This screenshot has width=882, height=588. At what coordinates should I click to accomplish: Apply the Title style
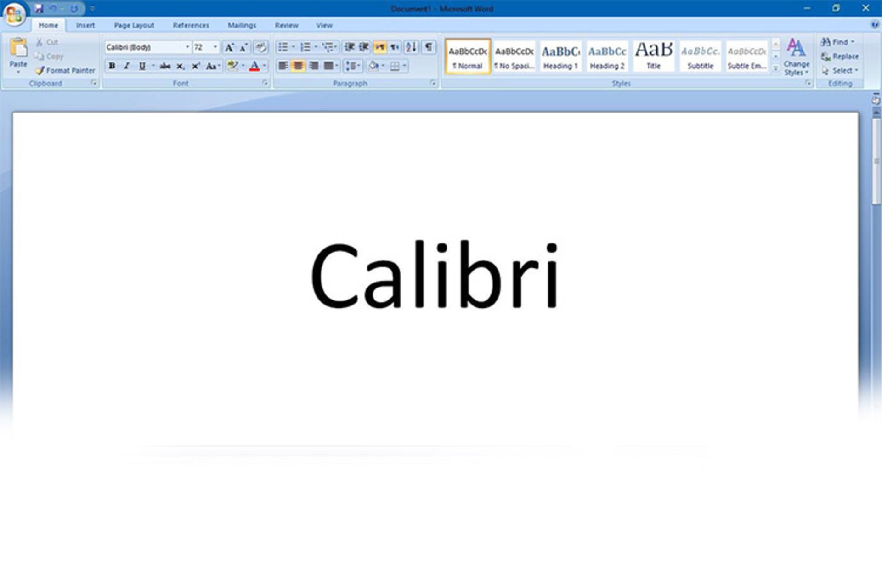(x=654, y=57)
